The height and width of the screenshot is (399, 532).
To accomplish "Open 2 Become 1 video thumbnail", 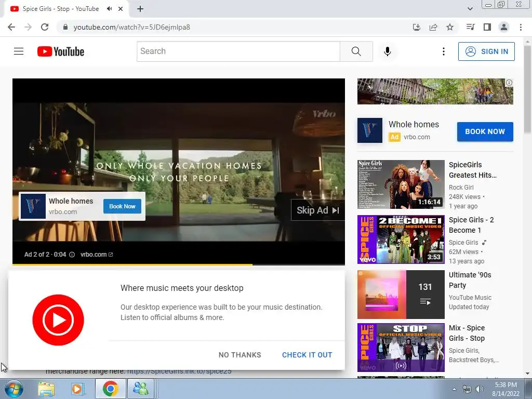I will tap(401, 239).
